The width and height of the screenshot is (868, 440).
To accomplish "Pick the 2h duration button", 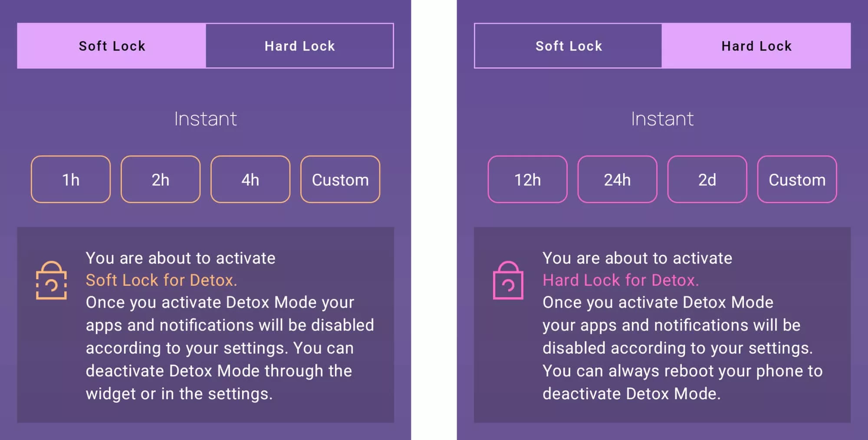I will 161,179.
